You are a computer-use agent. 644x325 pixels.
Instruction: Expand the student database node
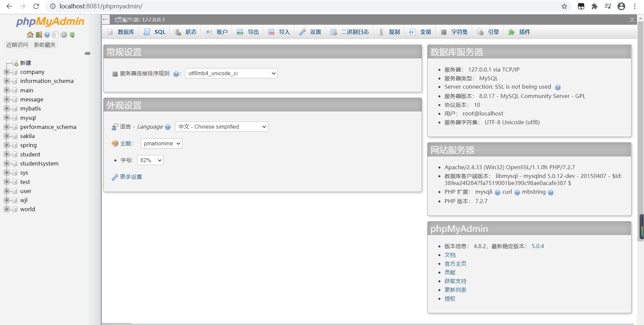(6, 154)
